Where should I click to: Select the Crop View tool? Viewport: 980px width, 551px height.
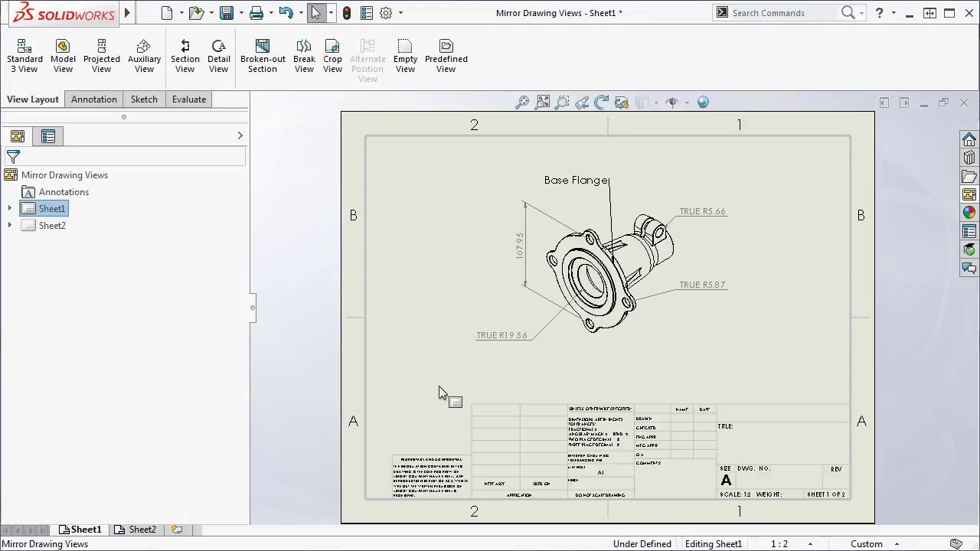pos(332,55)
